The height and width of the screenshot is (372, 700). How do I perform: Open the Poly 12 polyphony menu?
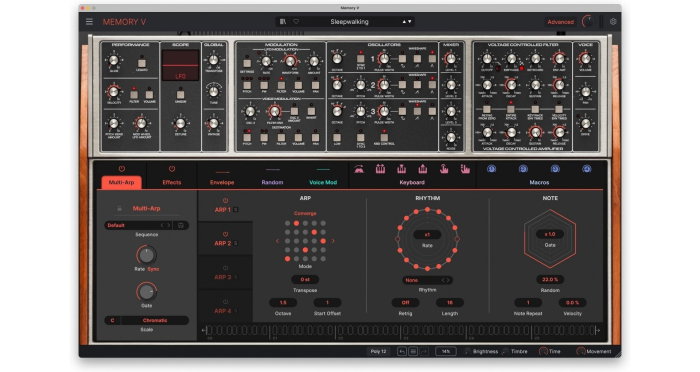pyautogui.click(x=379, y=352)
